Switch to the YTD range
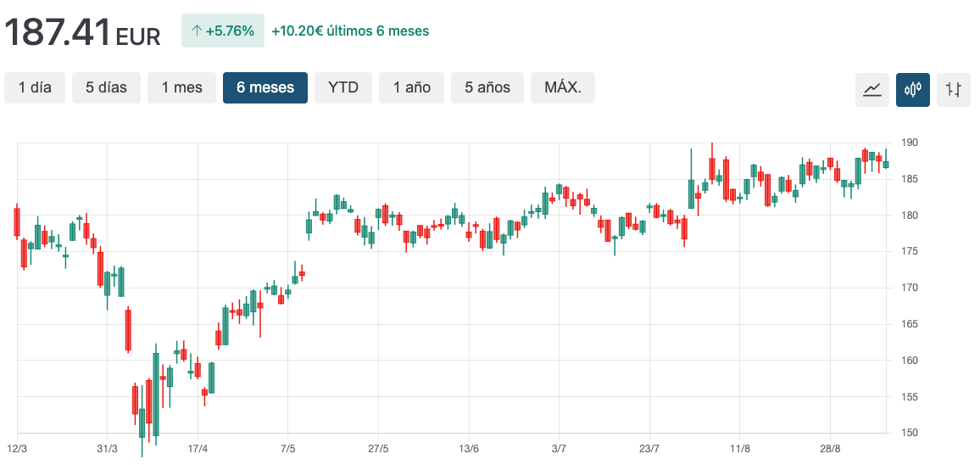Image resolution: width=980 pixels, height=465 pixels. click(x=343, y=87)
